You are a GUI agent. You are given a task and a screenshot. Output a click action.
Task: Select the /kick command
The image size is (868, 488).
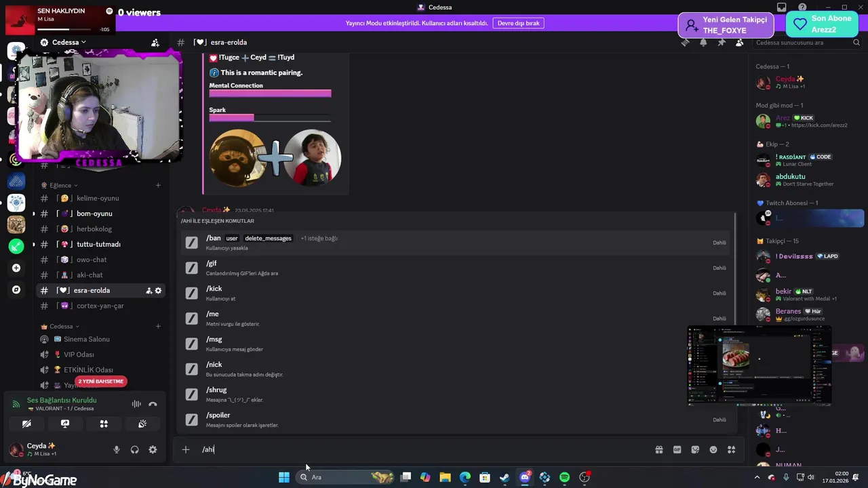pos(456,293)
